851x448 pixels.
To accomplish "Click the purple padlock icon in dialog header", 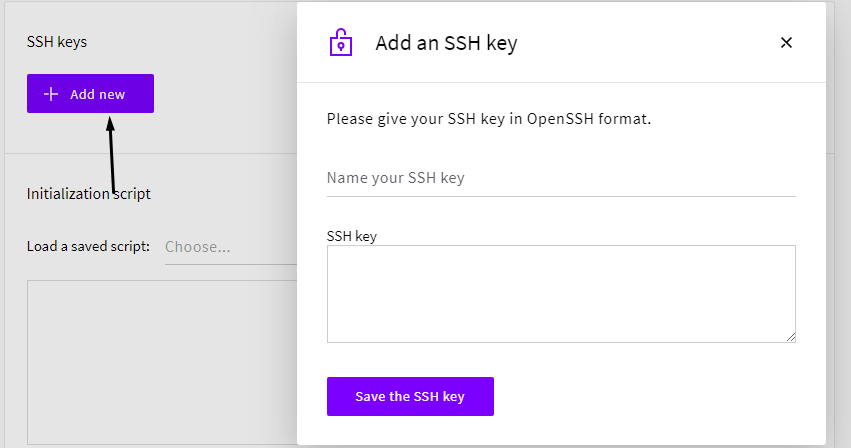I will 341,42.
